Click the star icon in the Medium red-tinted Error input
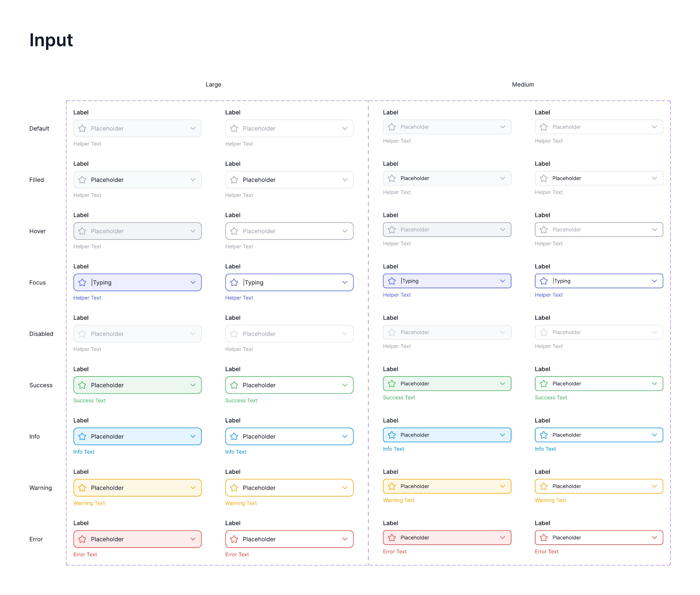Image resolution: width=700 pixels, height=595 pixels. pyautogui.click(x=391, y=537)
